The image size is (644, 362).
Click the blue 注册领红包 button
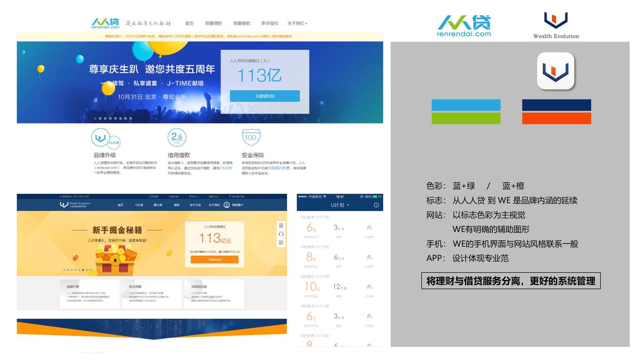(264, 96)
